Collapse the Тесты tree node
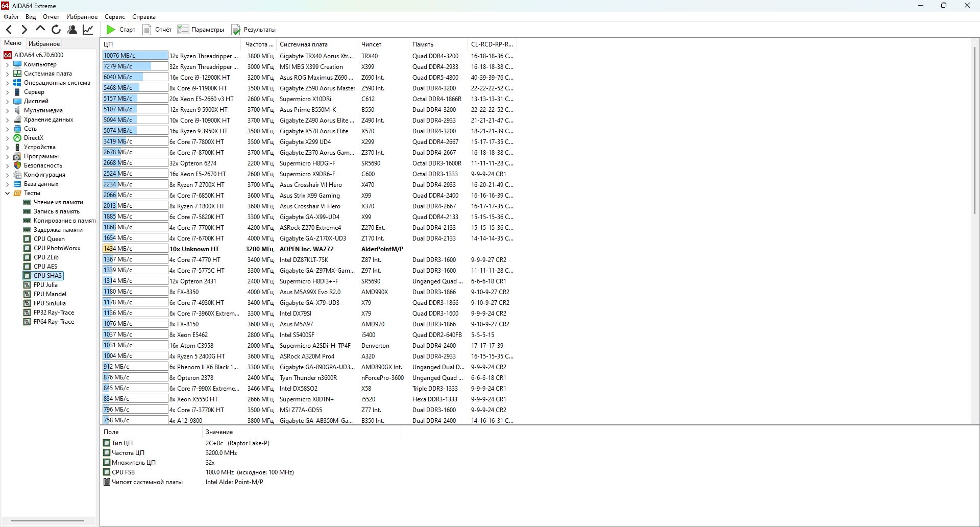 pos(7,193)
